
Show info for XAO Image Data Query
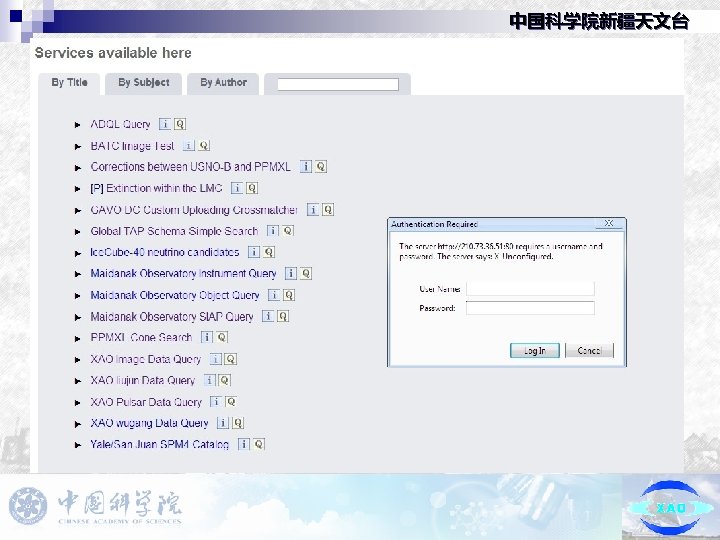tap(215, 359)
